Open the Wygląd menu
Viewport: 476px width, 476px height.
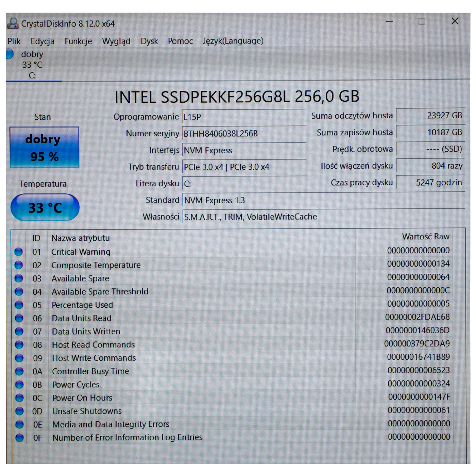click(116, 41)
